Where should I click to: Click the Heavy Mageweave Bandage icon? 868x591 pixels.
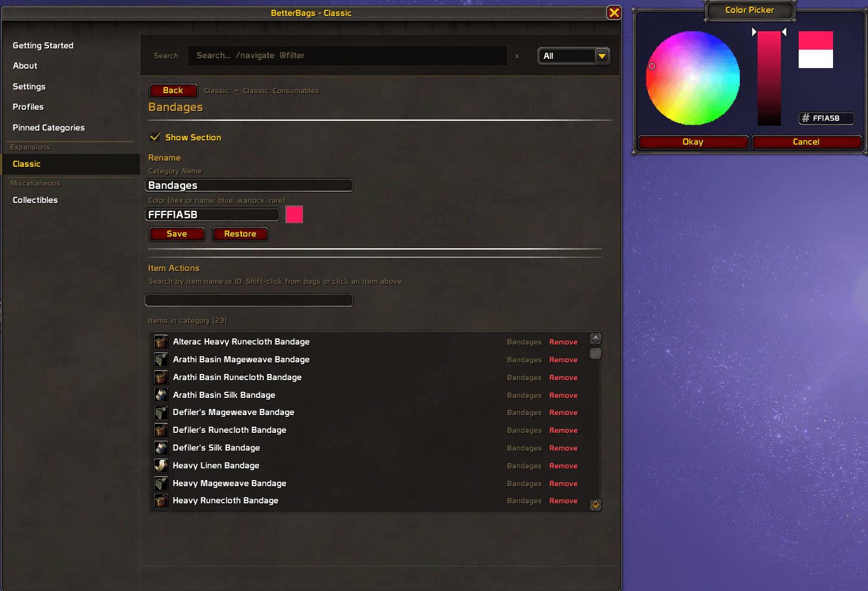tap(161, 484)
